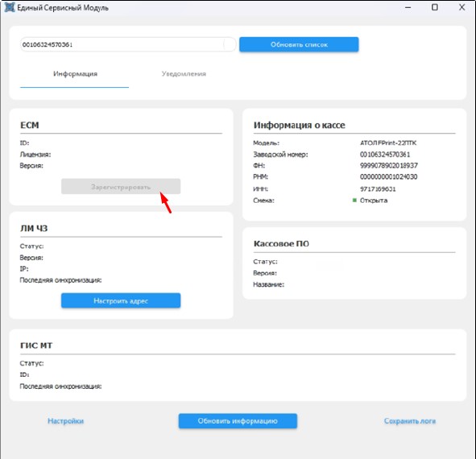The image size is (476, 459).
Task: Click the ИНН value 9717169631
Action: pyautogui.click(x=378, y=188)
